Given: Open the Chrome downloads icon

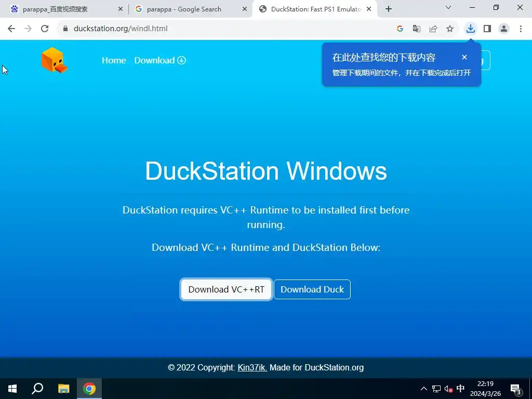Looking at the screenshot, I should point(471,29).
